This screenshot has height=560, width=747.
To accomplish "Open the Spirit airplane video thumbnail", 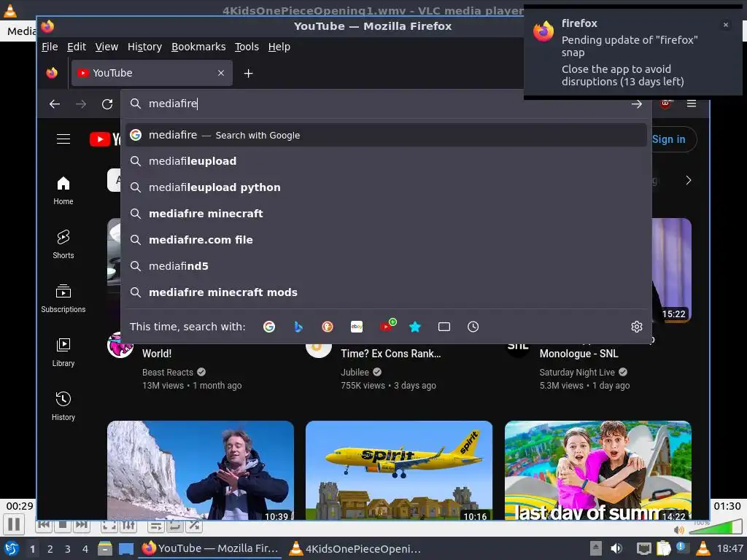I will (399, 470).
